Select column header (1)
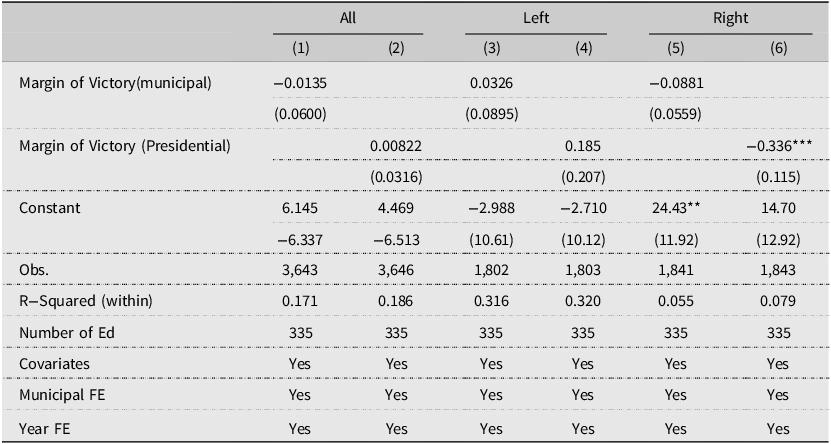 (300, 49)
